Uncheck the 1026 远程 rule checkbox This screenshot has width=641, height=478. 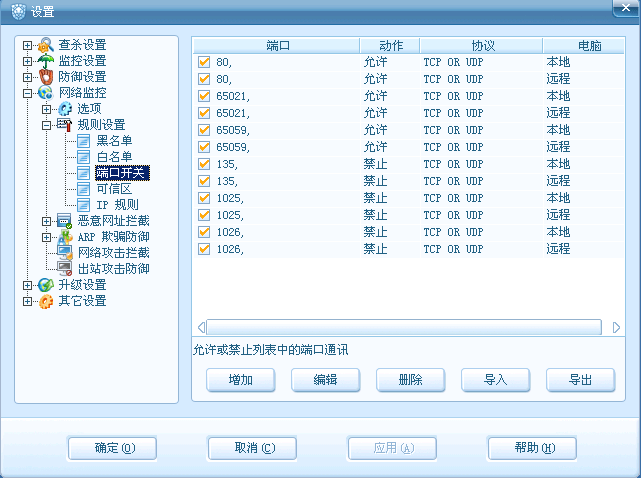[x=204, y=249]
